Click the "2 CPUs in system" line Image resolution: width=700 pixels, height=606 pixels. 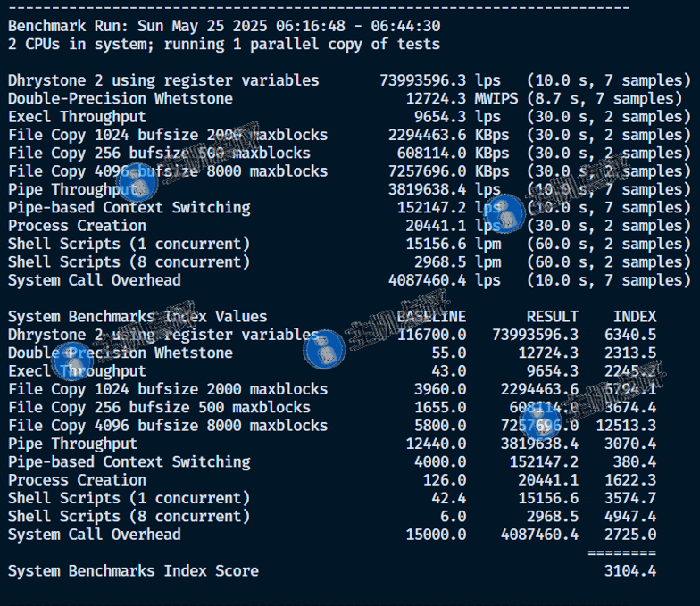click(x=224, y=44)
